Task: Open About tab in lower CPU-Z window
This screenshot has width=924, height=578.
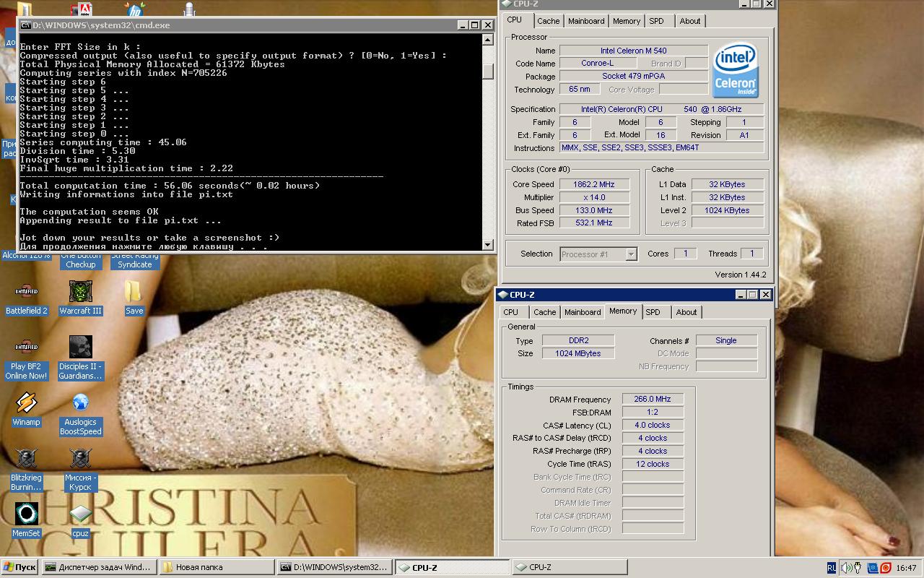Action: click(687, 312)
